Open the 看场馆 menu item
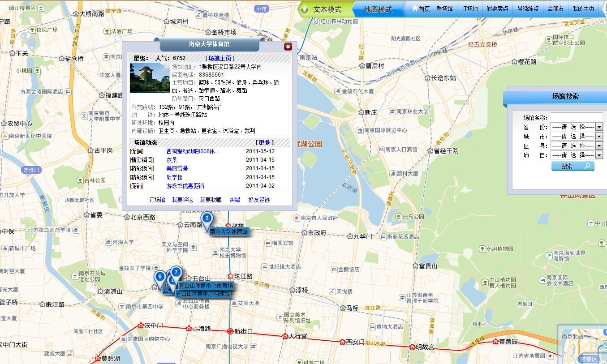The width and height of the screenshot is (607, 364). click(444, 9)
